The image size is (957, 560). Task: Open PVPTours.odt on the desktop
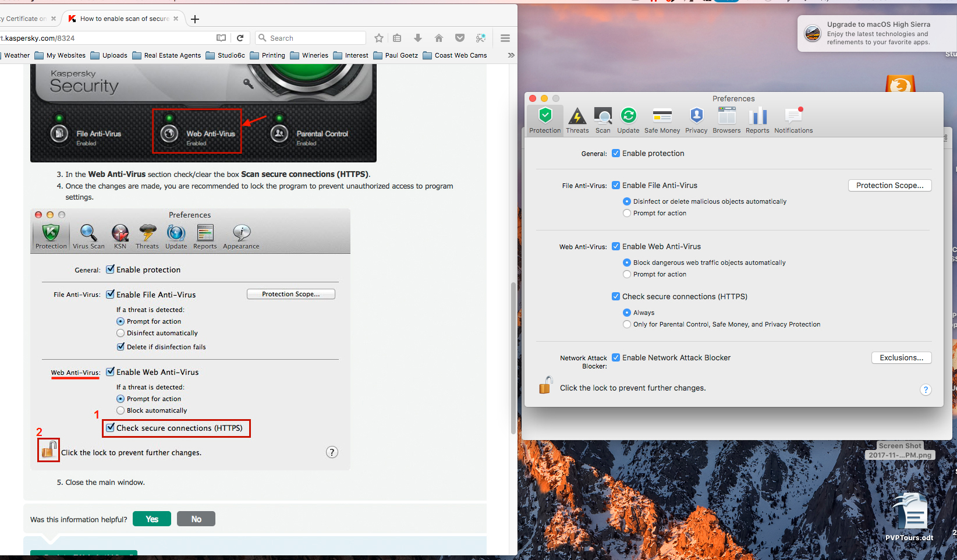coord(910,518)
